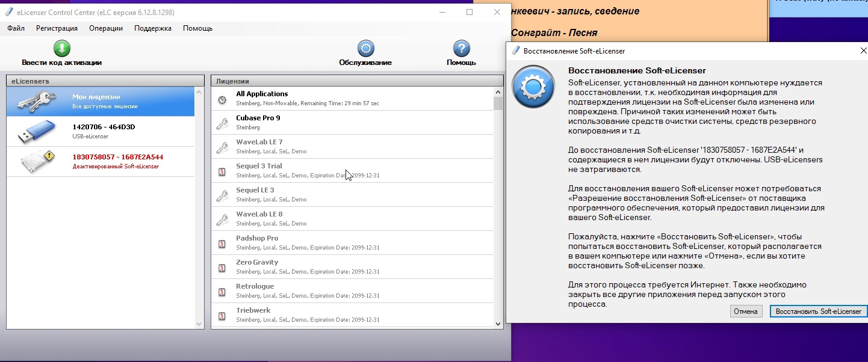Select the All Applications license row
This screenshot has width=868, height=362.
tap(352, 99)
